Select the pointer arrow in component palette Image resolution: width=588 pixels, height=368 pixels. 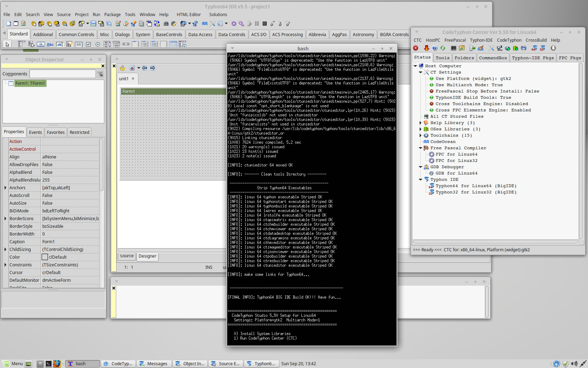click(7, 44)
